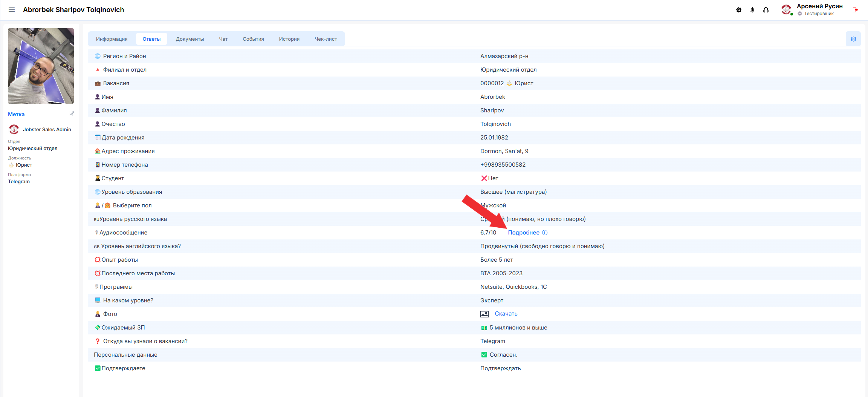This screenshot has height=397, width=868.
Task: Open notifications bell
Action: coord(752,10)
